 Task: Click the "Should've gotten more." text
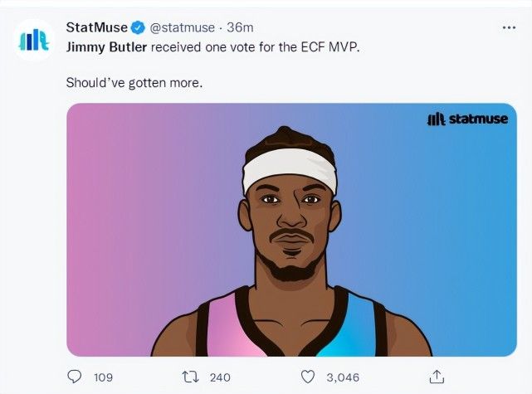[x=134, y=83]
